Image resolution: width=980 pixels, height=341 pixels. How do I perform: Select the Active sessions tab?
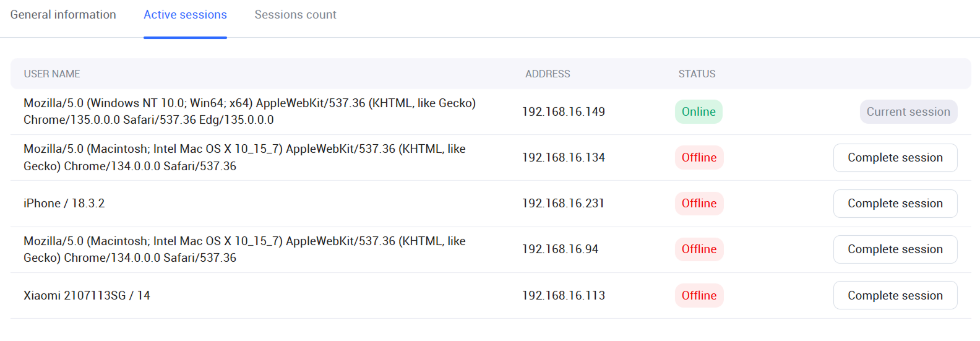point(185,15)
